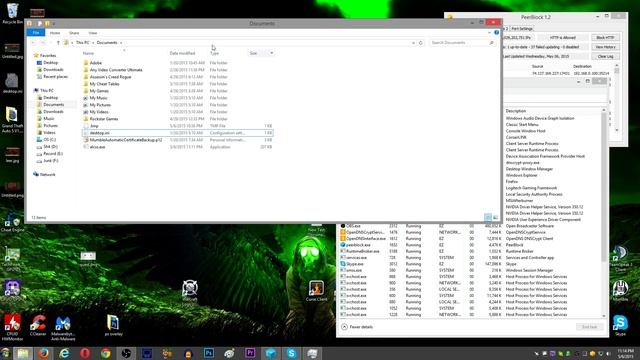Click Premiere Pro in the taskbar
Image resolution: width=640 pixels, height=360 pixels.
coord(250,353)
